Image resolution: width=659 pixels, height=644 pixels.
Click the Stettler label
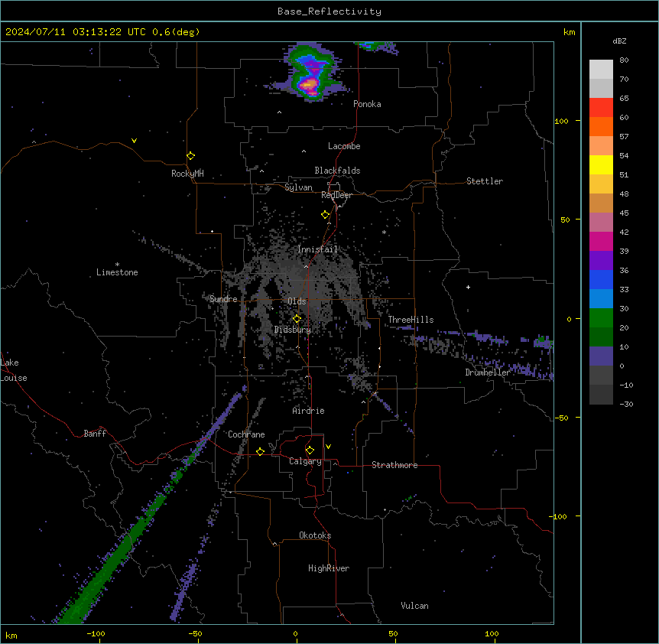click(x=485, y=181)
